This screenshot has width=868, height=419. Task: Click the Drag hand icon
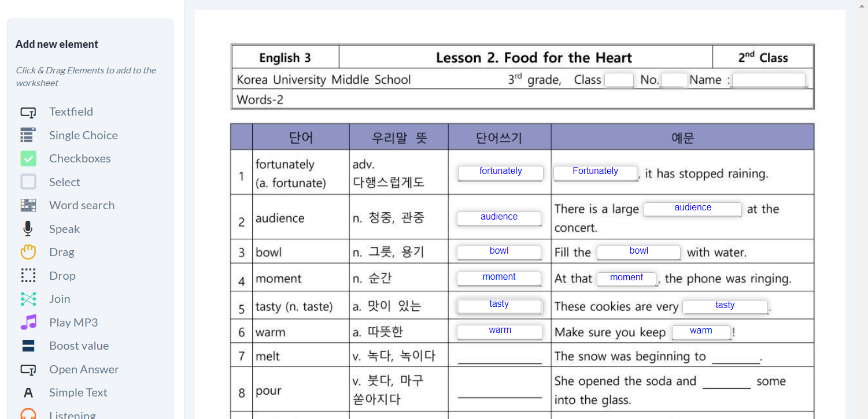(28, 252)
